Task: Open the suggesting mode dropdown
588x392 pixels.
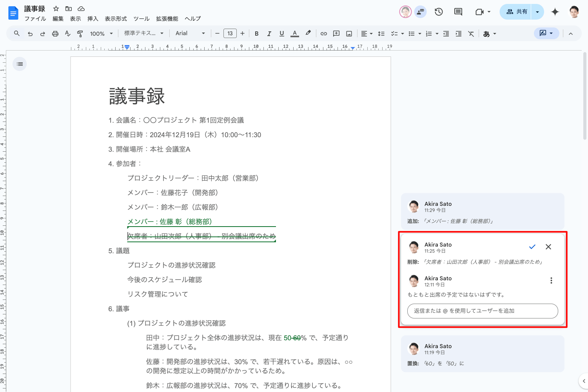Action: (x=546, y=33)
